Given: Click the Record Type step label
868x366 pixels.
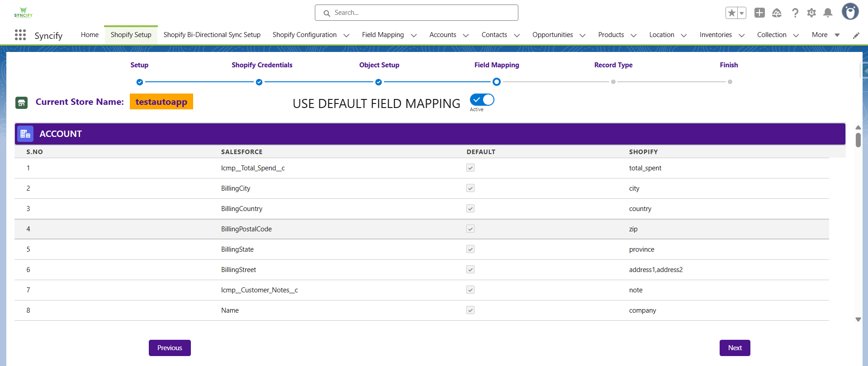Looking at the screenshot, I should click(613, 65).
